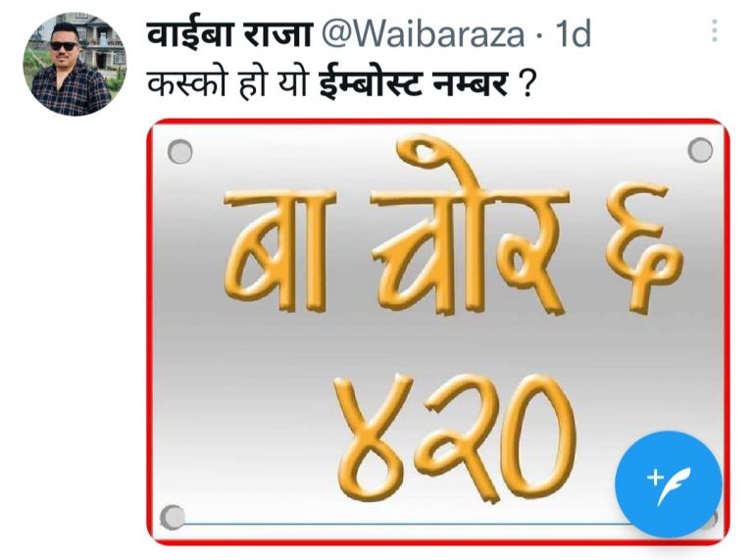The height and width of the screenshot is (560, 753).
Task: Click the question mark ending the tweet
Action: [x=525, y=85]
